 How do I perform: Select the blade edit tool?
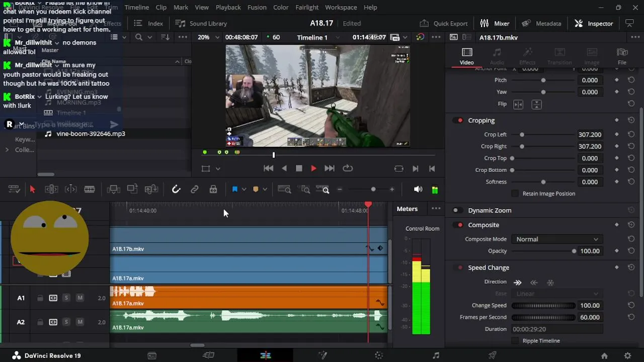tap(90, 190)
